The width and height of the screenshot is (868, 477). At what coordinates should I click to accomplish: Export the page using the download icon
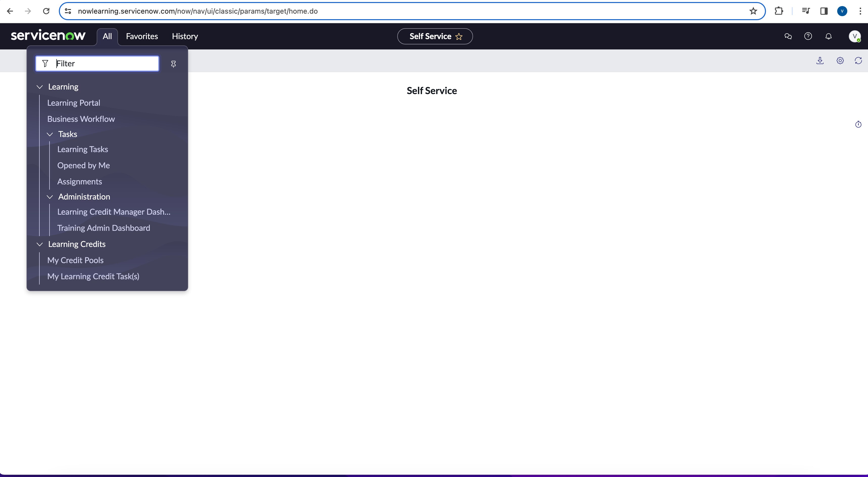click(821, 61)
